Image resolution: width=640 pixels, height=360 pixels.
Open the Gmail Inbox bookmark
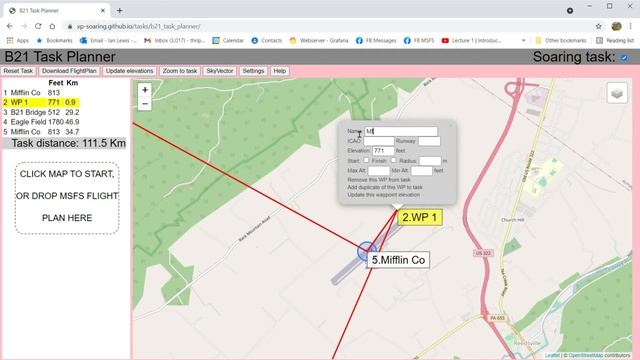click(x=175, y=40)
